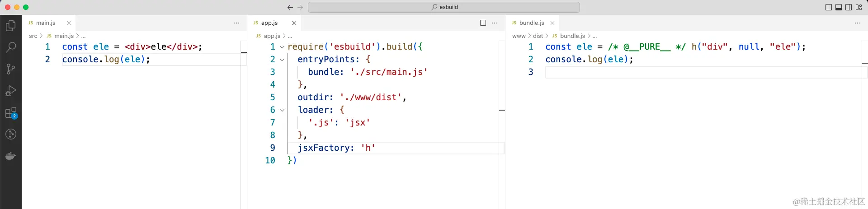868x209 pixels.
Task: Open more actions for app.js editor group
Action: [495, 23]
